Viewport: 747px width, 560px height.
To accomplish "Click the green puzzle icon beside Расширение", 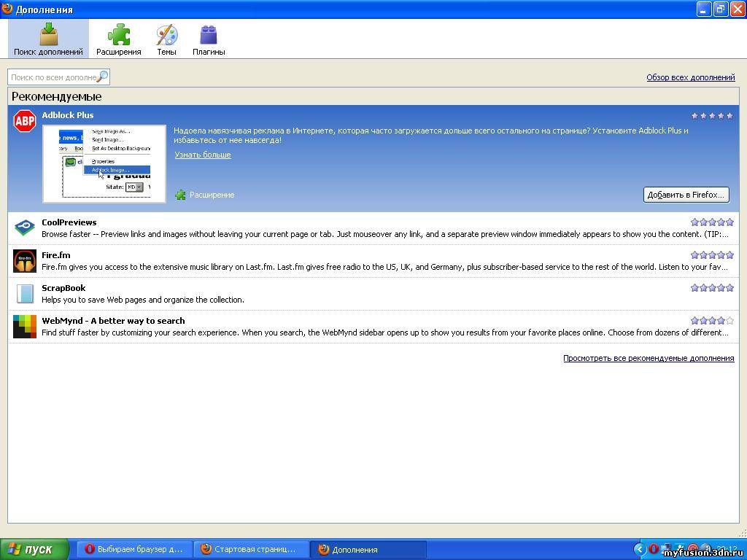I will point(180,195).
